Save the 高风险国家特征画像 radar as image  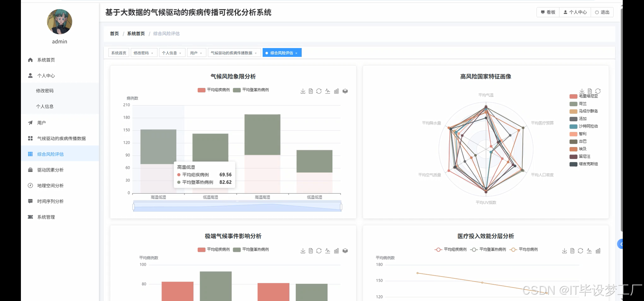click(582, 91)
